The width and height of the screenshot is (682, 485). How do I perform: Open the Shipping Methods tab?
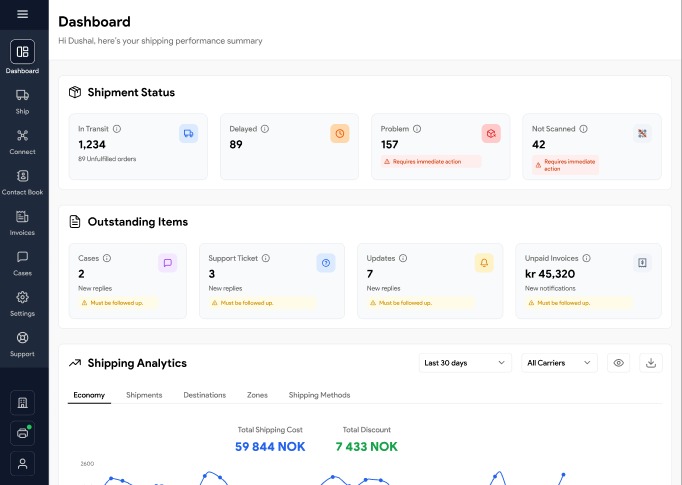tap(319, 395)
